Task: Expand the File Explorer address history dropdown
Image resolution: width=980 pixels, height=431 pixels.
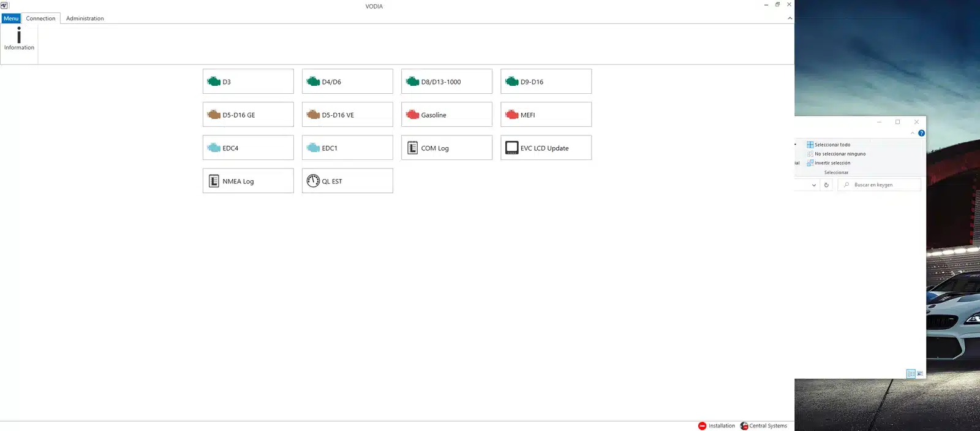Action: click(x=813, y=185)
